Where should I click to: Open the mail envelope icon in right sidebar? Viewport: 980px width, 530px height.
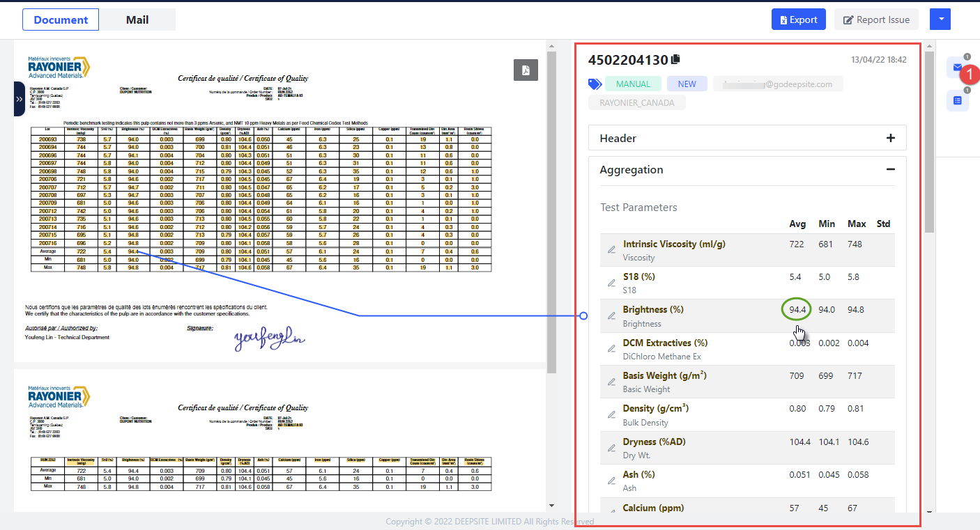pos(957,68)
